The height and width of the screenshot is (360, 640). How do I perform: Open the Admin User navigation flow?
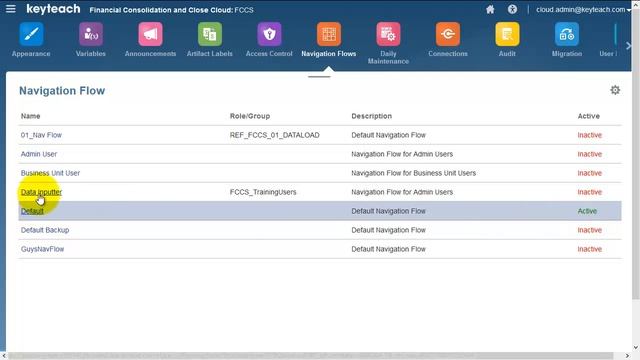point(39,154)
